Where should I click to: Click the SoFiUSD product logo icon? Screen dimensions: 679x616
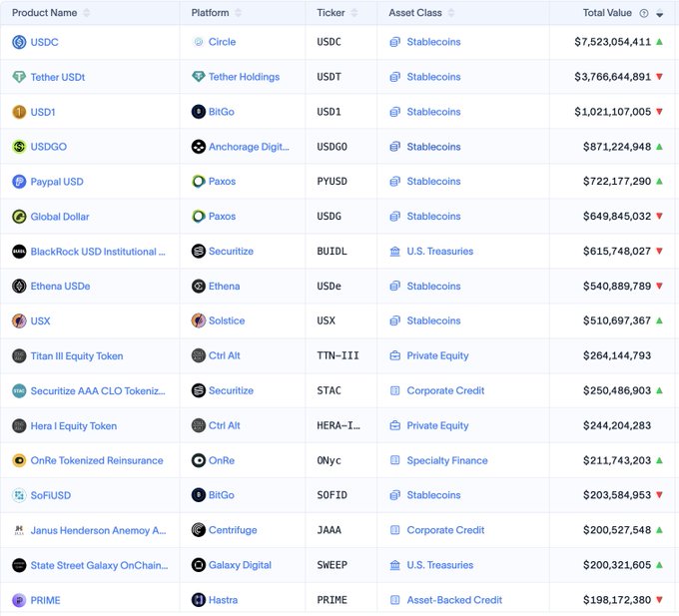click(19, 495)
